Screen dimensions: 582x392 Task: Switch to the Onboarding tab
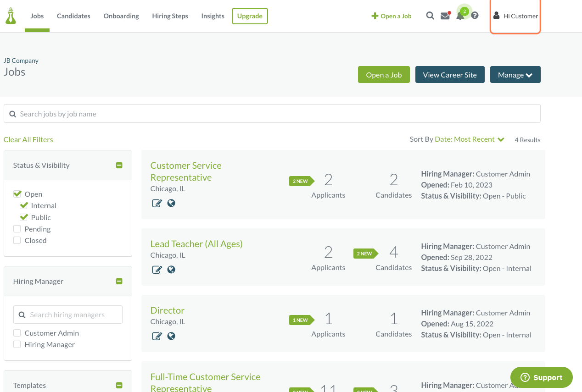[121, 16]
